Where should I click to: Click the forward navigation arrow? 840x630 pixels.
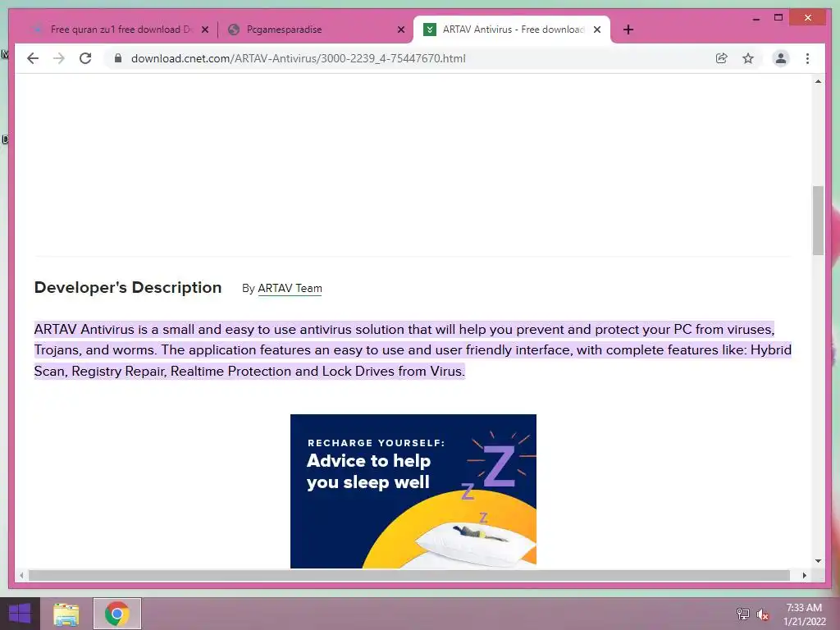[x=59, y=58]
